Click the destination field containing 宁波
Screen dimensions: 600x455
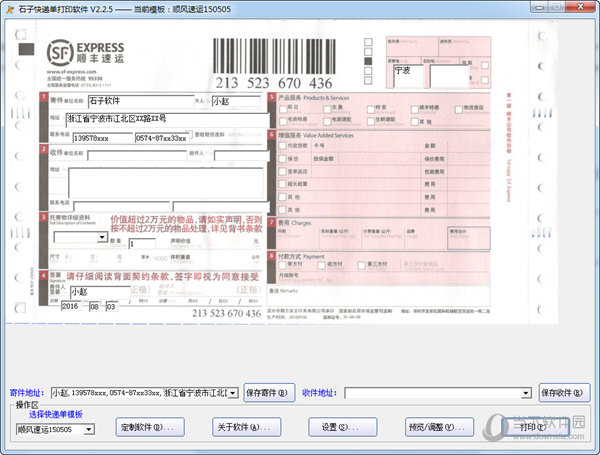pos(425,72)
